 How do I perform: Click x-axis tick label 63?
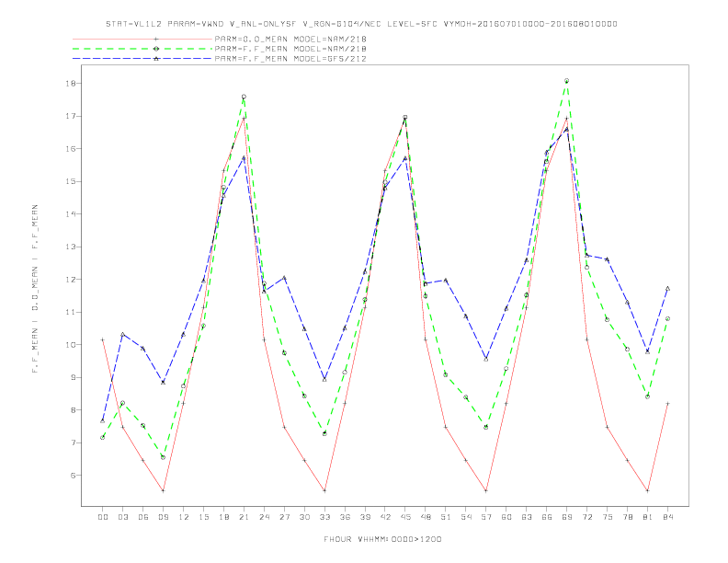click(527, 517)
